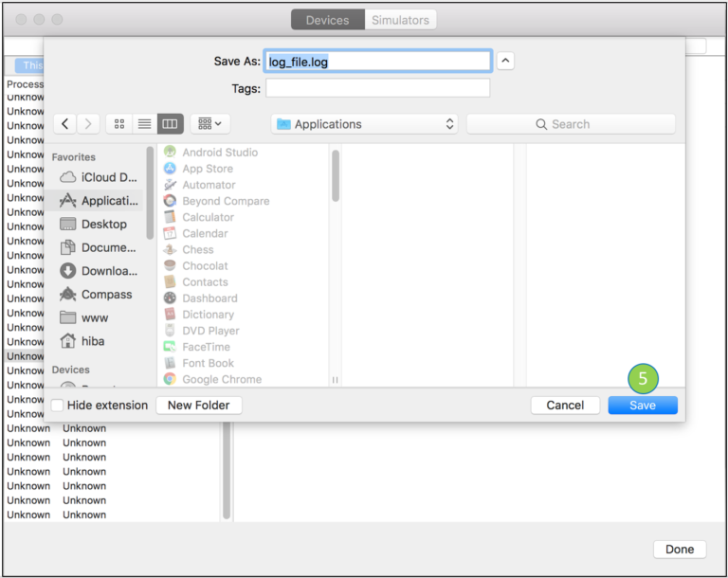Select iCloud Drive in Favorites sidebar
The width and height of the screenshot is (728, 578).
(99, 177)
